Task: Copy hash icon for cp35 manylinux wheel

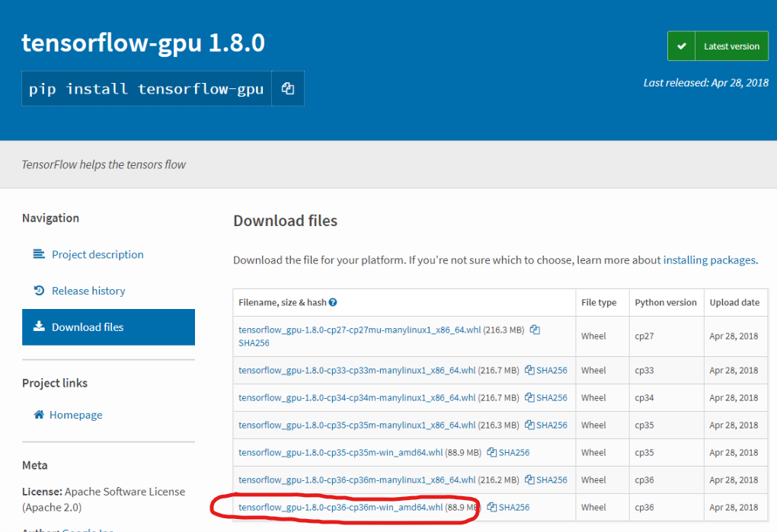Action: pos(529,425)
